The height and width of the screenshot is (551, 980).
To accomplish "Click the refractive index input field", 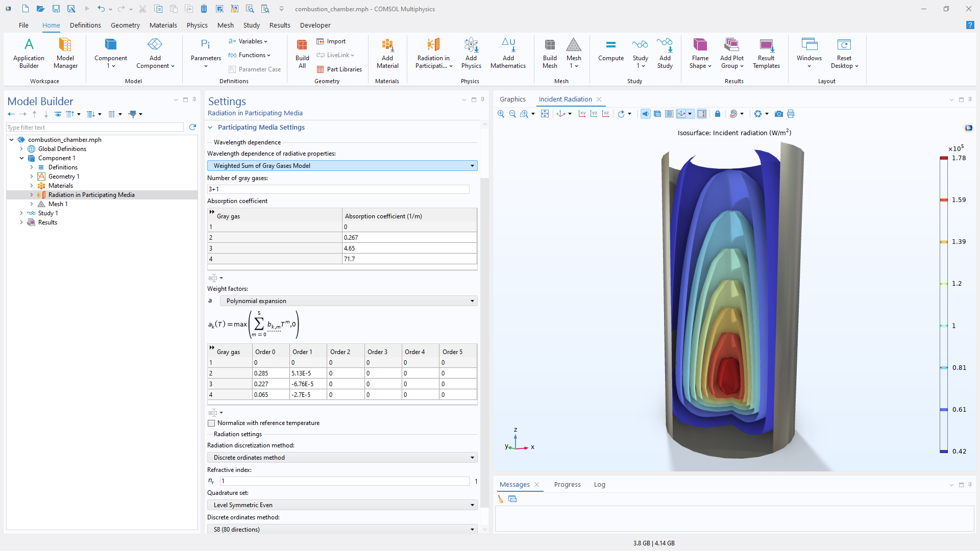I will [x=344, y=481].
